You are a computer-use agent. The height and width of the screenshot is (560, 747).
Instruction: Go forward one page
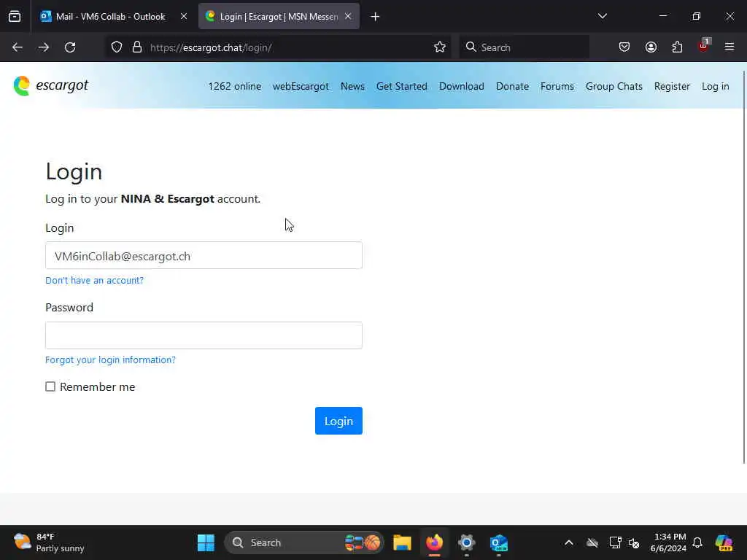(x=44, y=47)
